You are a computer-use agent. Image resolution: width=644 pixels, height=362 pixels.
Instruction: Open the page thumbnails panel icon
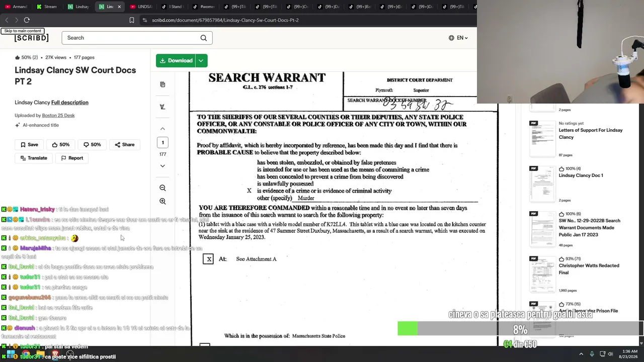click(163, 84)
